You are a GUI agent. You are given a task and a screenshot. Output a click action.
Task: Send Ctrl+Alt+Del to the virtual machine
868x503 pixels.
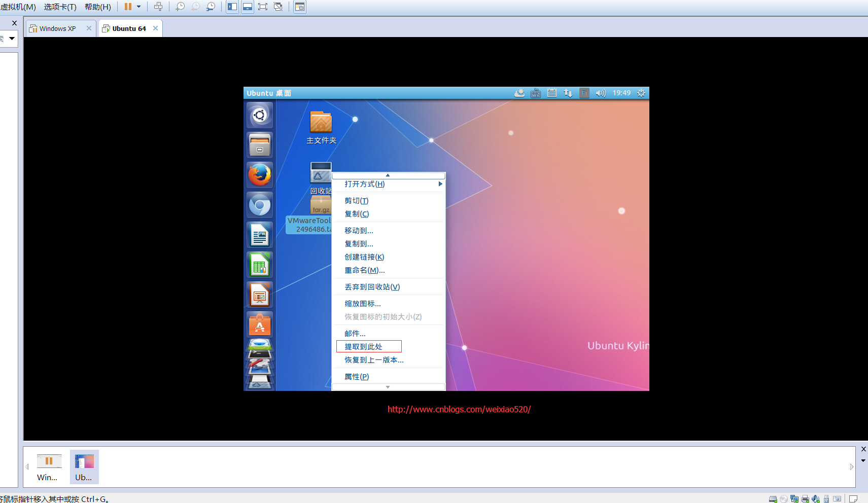point(158,7)
